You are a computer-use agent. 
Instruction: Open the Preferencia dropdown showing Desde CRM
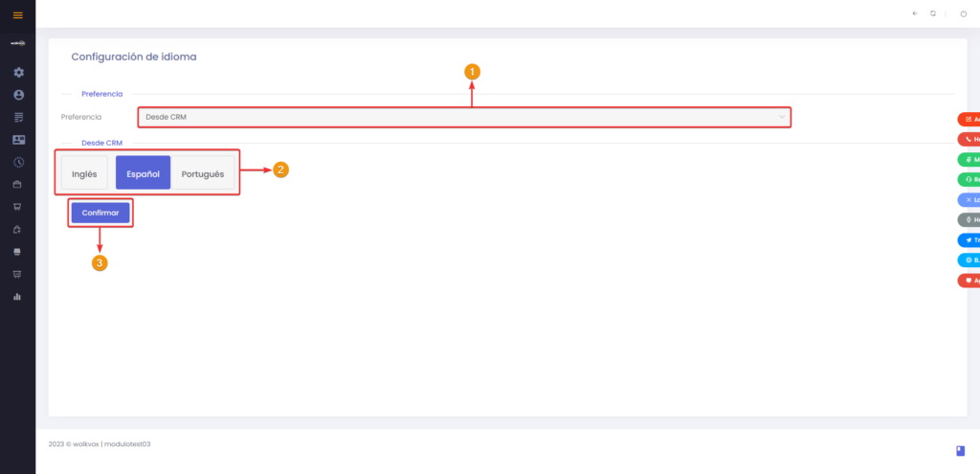pyautogui.click(x=464, y=117)
